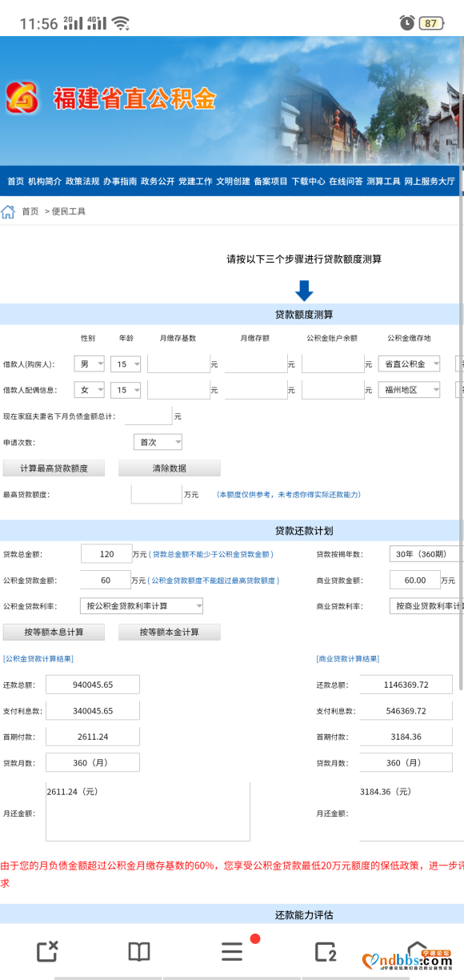Select provident fund total repayment 940045.65
This screenshot has height=980, width=464.
[x=93, y=685]
